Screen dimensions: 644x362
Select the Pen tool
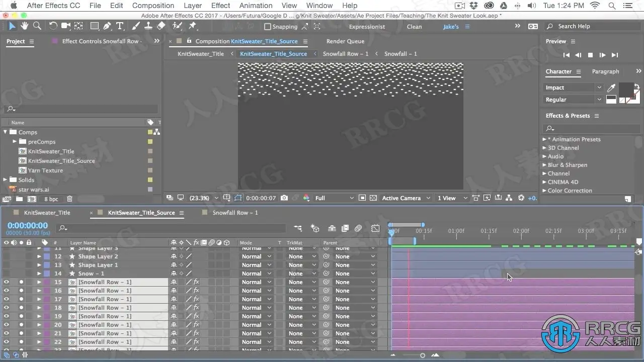[x=107, y=26]
